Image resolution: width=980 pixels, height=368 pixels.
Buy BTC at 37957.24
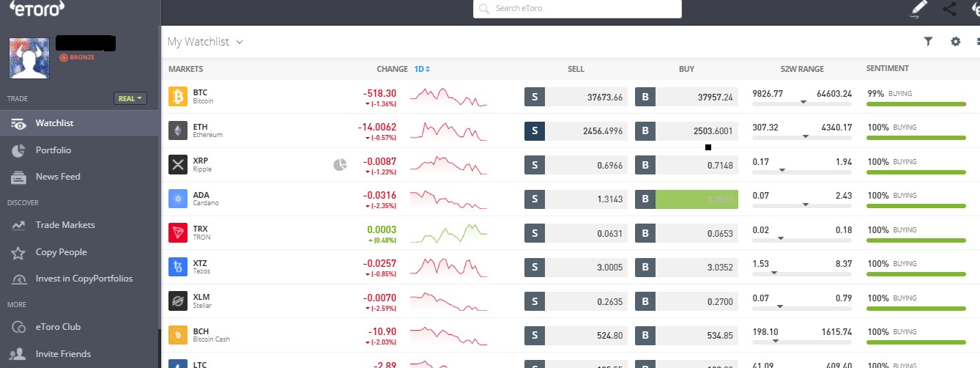tap(686, 97)
